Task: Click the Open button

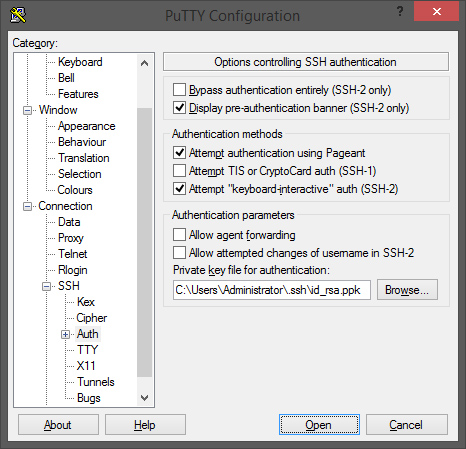Action: pyautogui.click(x=319, y=425)
